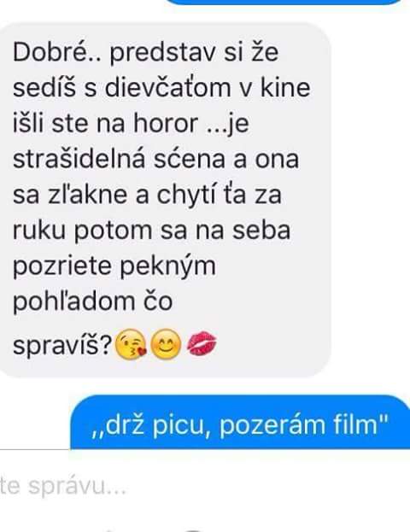
Task: Tap the partially visible blue bubble at top
Action: pyautogui.click(x=284, y=2)
